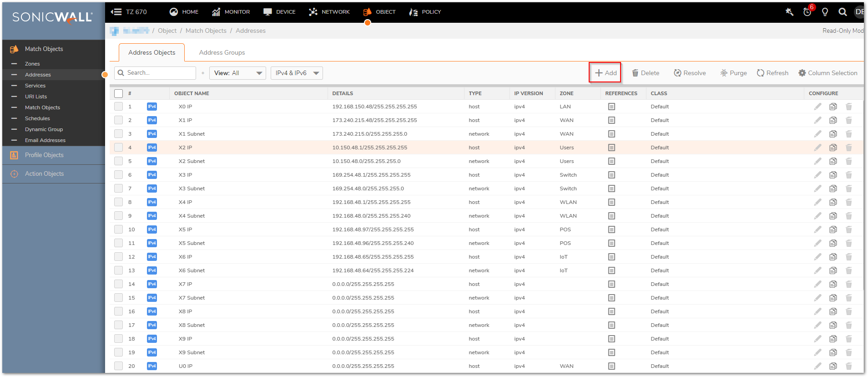
Task: Open the POLICY top menu
Action: [425, 12]
